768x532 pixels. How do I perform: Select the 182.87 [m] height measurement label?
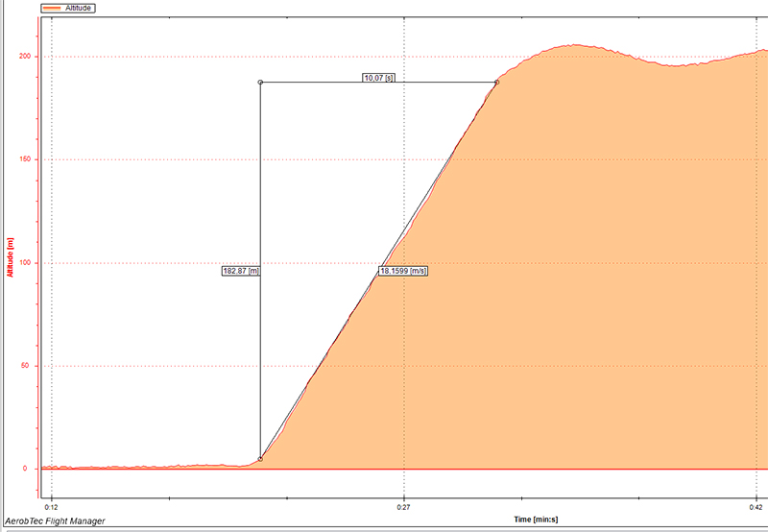click(240, 272)
